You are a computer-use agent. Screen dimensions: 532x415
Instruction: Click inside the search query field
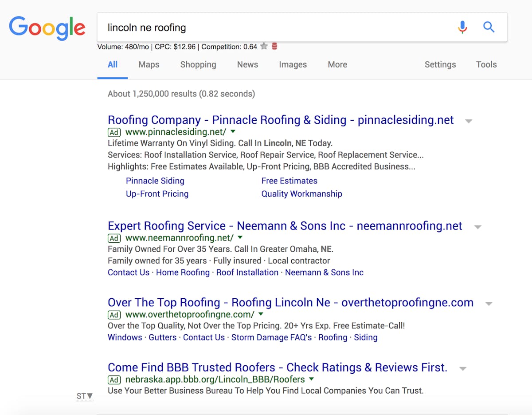[266, 28]
